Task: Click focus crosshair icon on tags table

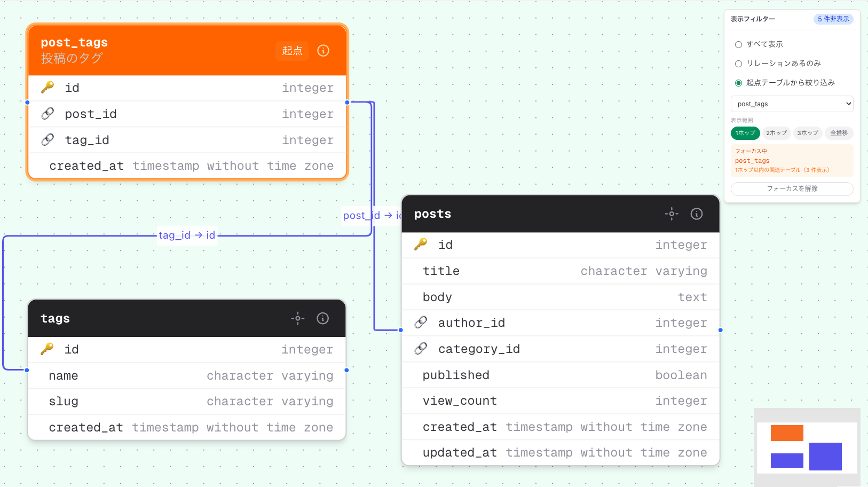Action: pos(298,319)
